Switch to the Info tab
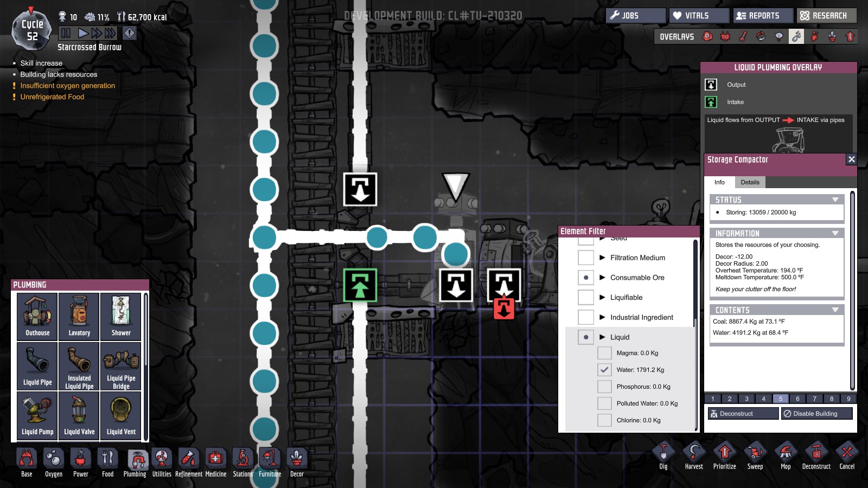 (719, 182)
